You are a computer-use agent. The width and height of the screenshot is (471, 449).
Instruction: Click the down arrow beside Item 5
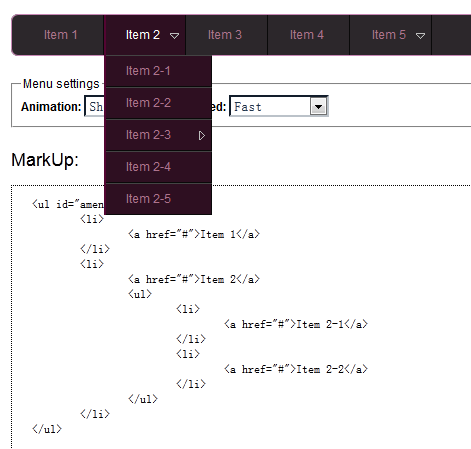(x=420, y=36)
